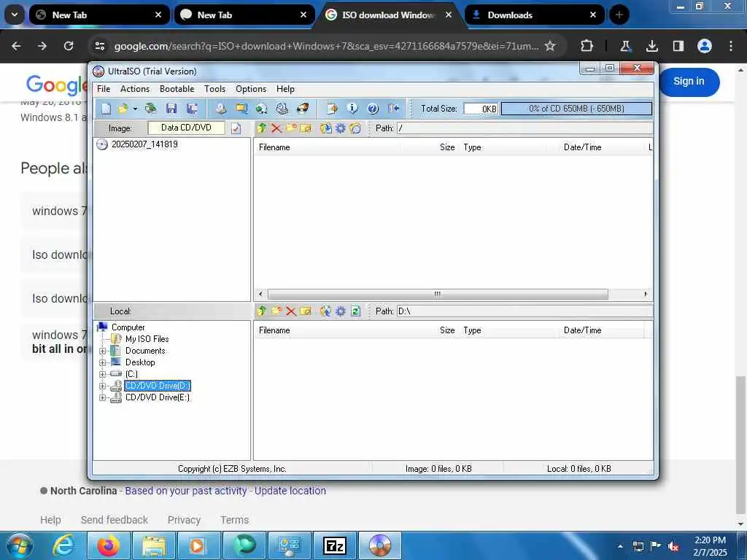747x560 pixels.
Task: Click the Exit door arrow icon
Action: (x=394, y=109)
